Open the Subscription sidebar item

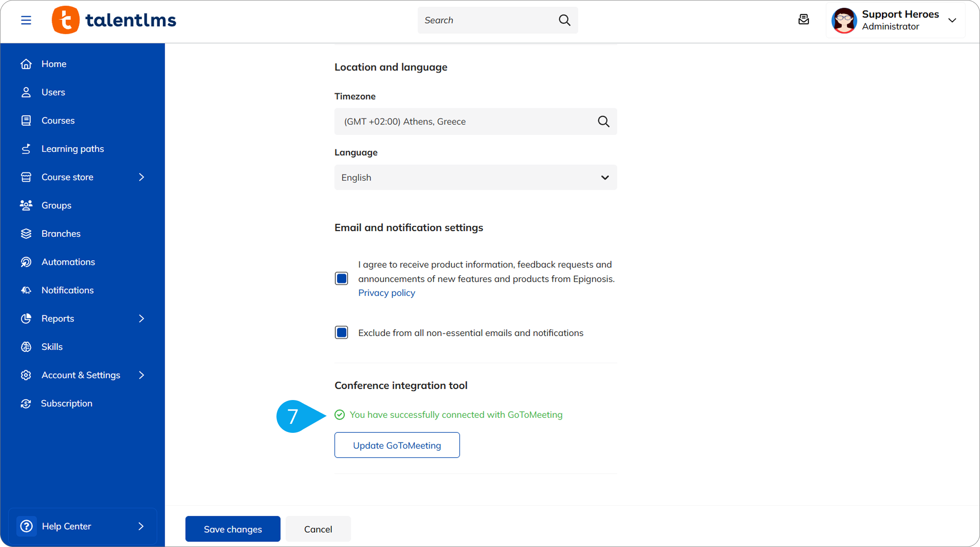[x=66, y=403]
